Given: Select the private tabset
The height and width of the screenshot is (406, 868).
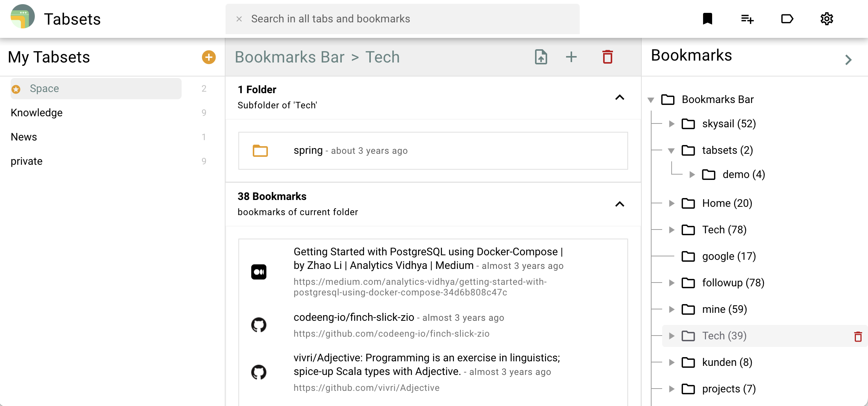Looking at the screenshot, I should pos(26,161).
